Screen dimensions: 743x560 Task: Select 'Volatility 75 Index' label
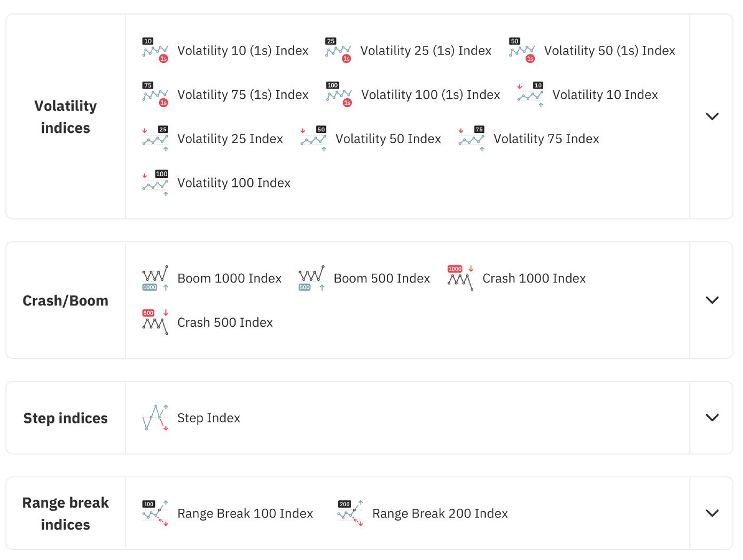546,139
